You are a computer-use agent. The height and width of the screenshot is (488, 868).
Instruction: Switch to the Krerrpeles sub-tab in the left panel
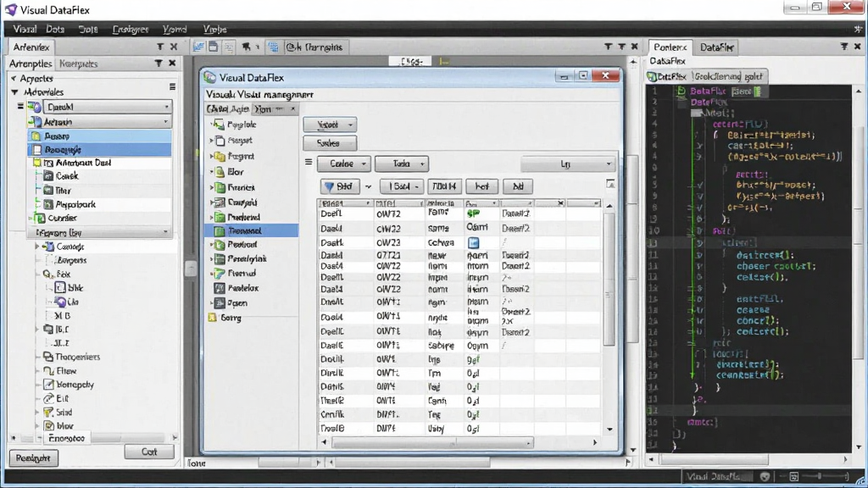pos(78,64)
